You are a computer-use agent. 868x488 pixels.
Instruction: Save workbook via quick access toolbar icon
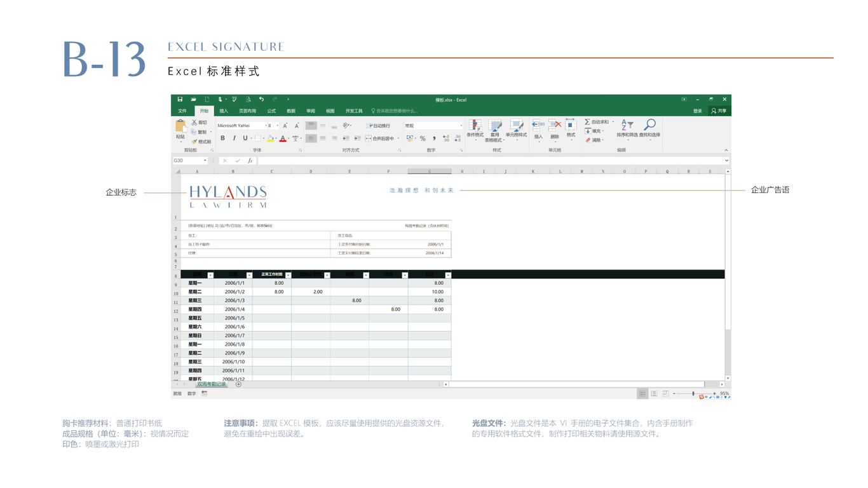point(180,100)
